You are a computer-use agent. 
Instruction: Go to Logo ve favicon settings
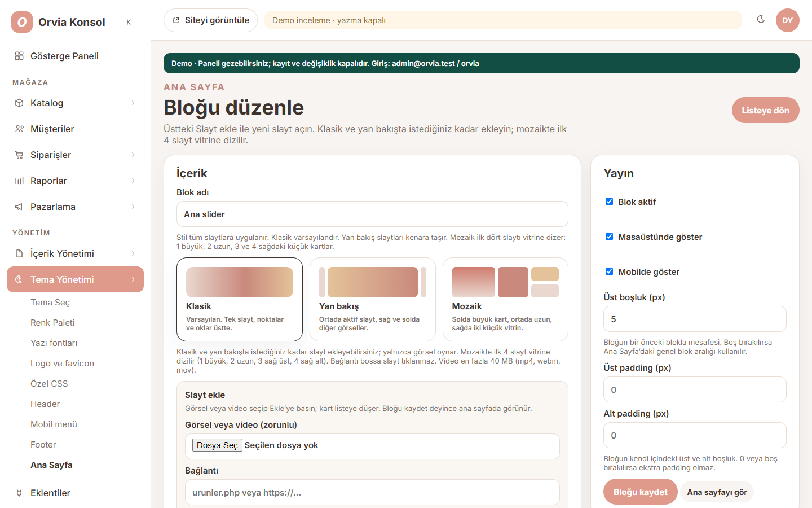click(x=62, y=364)
